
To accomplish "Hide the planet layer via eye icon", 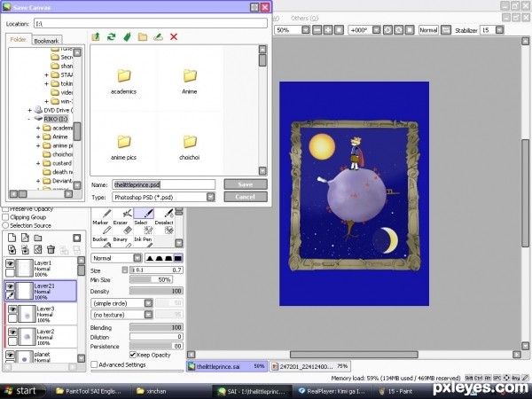I will (x=10, y=355).
